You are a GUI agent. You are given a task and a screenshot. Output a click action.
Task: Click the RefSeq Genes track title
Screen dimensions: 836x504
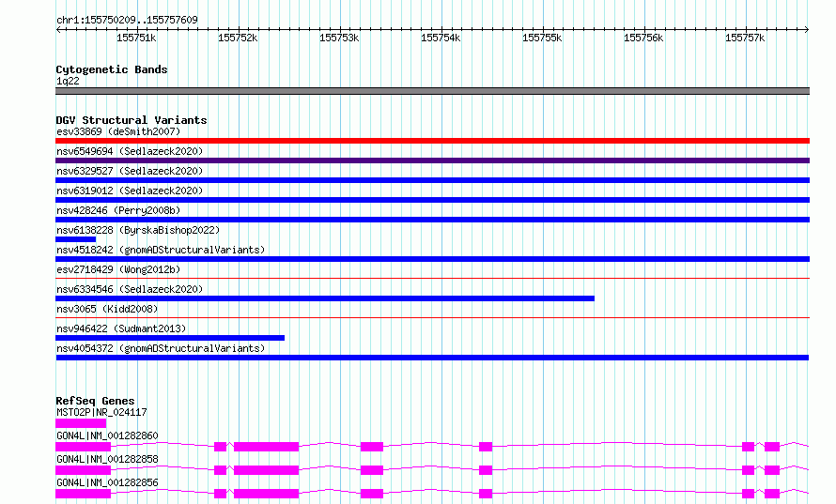95,401
